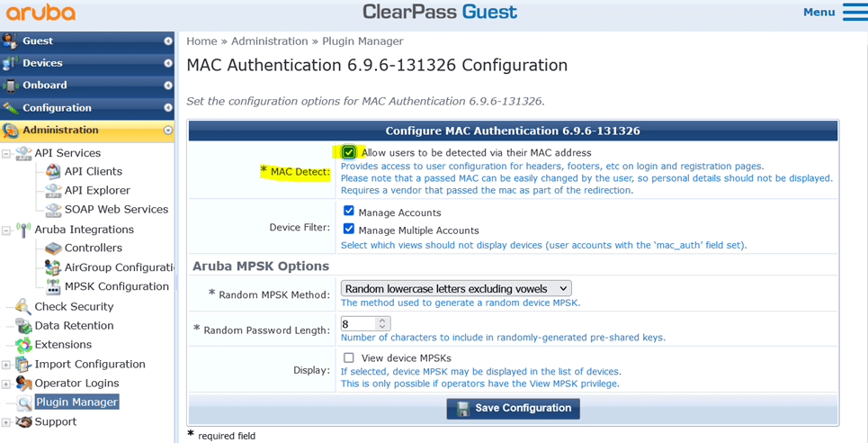868x443 pixels.
Task: Enable View device MPSKs checkbox
Action: (349, 357)
